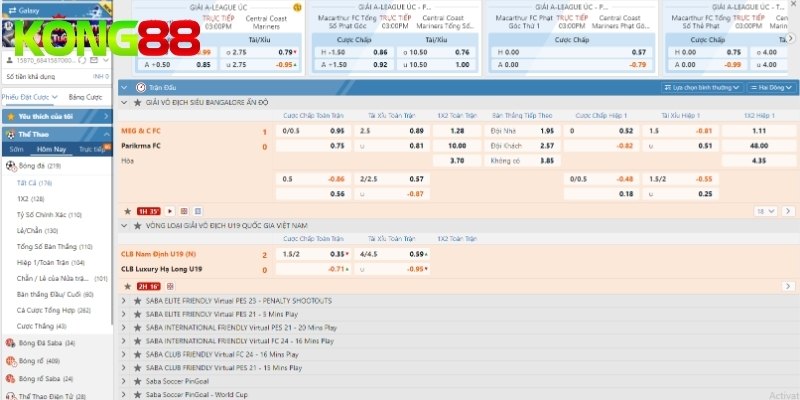Star the Nam Định U19 match

click(127, 284)
